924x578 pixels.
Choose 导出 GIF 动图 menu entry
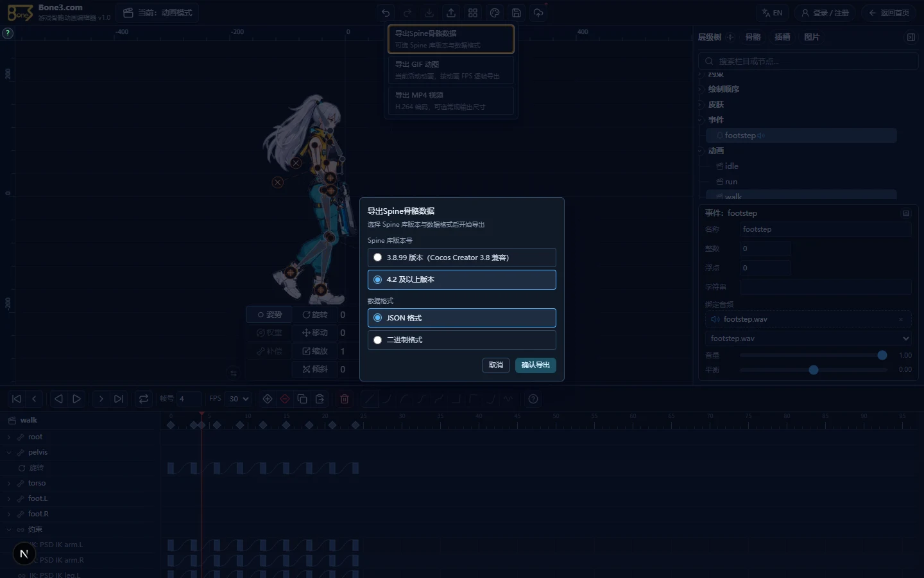click(451, 70)
